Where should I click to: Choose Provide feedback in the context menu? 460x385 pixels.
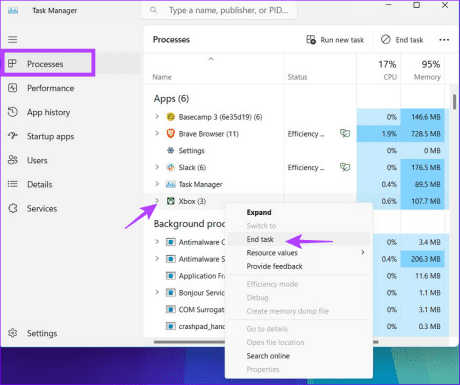(299, 266)
